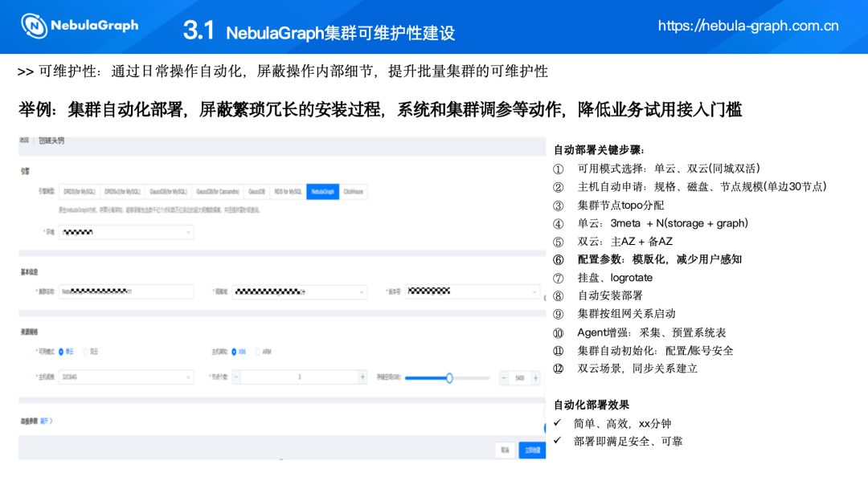Open the 环境 environment dropdown
Image resolution: width=868 pixels, height=489 pixels.
click(126, 232)
